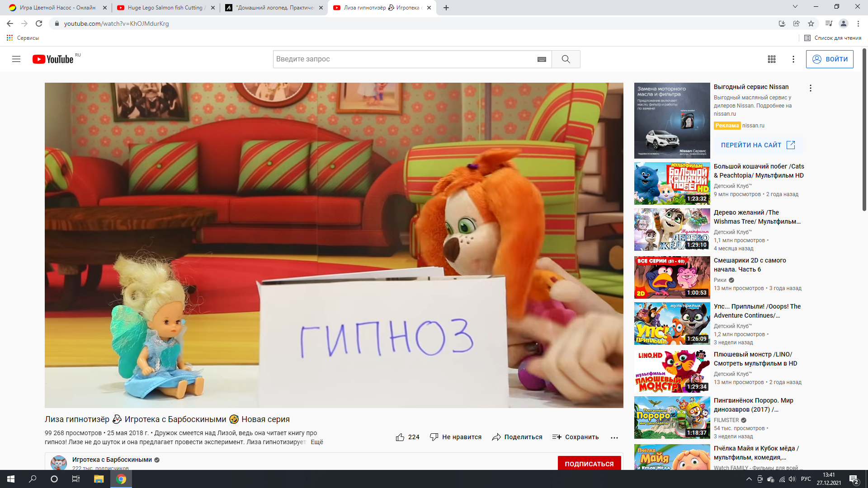Open ad options three-dot menu for Nissan
Screen dimensions: 868x488
[x=810, y=88]
